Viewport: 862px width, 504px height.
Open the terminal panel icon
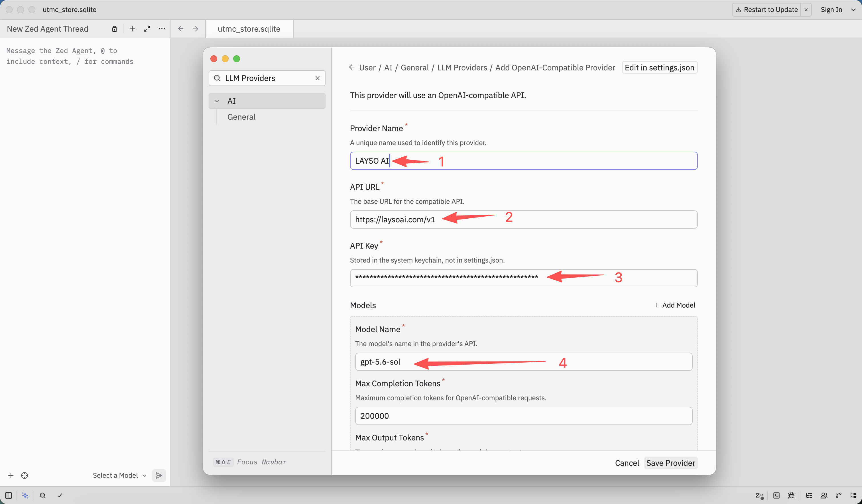[776, 495]
